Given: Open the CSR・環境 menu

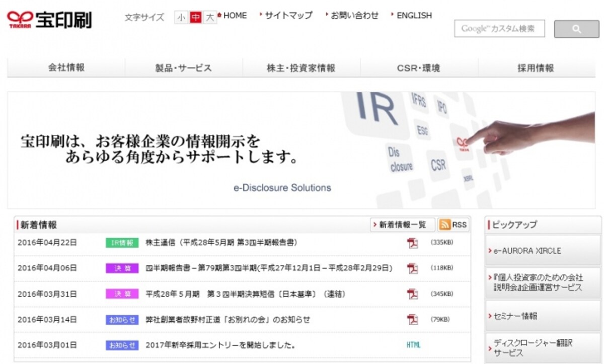Looking at the screenshot, I should [419, 68].
